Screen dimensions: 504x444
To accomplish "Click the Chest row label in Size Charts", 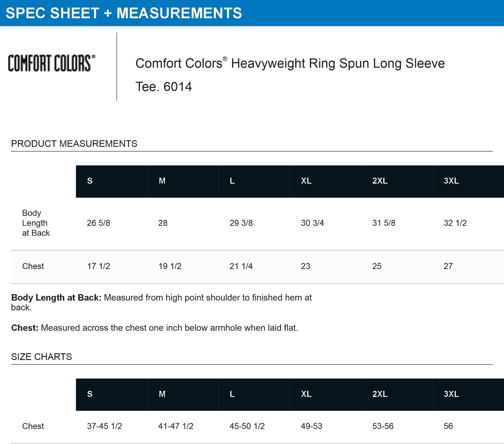I will tap(33, 426).
